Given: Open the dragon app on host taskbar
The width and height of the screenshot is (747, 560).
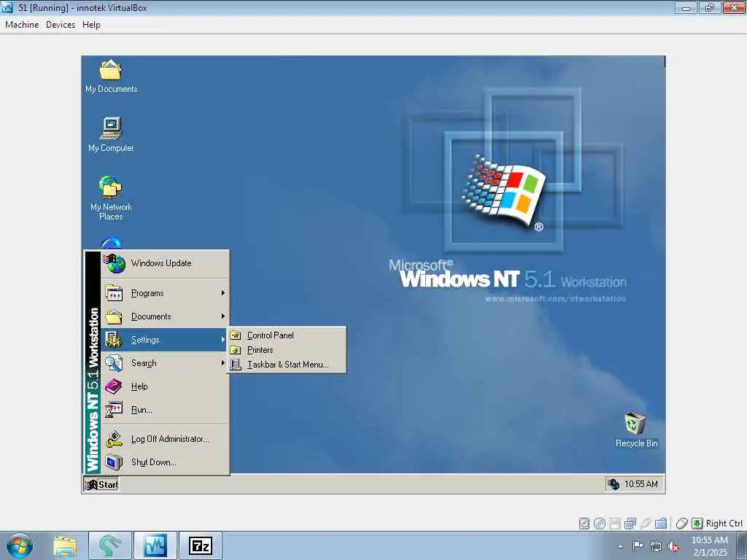Looking at the screenshot, I should point(110,545).
